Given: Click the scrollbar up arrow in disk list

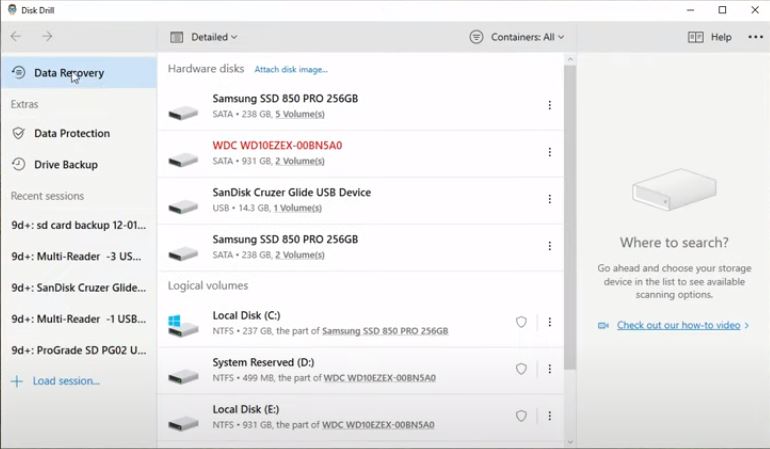Looking at the screenshot, I should [570, 59].
